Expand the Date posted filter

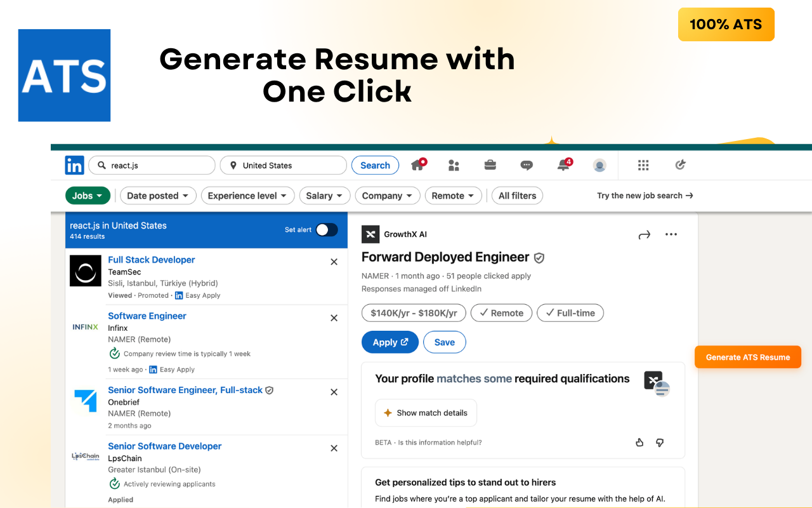(158, 196)
